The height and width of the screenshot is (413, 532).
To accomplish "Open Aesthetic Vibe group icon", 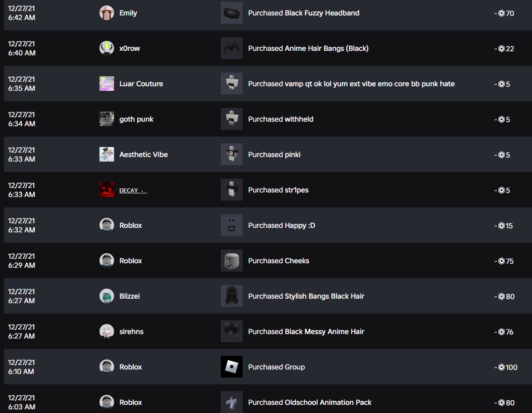I will (106, 154).
